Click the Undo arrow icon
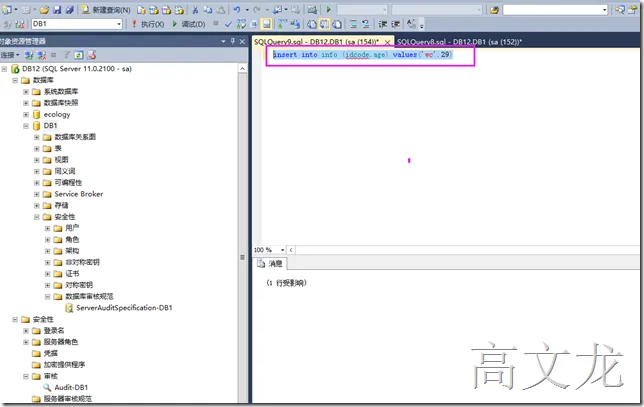 point(237,9)
